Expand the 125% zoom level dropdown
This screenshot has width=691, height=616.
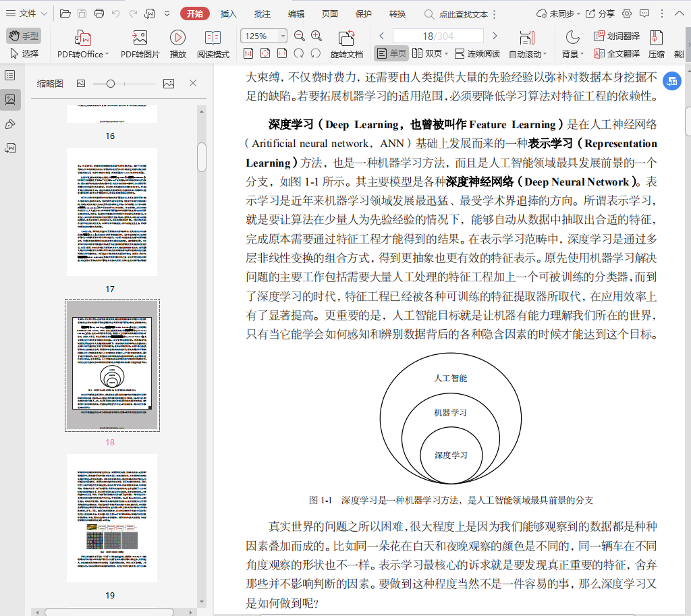[283, 36]
